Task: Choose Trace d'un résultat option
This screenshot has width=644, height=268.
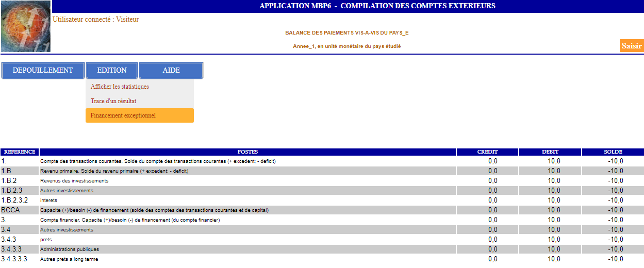Action: pos(113,101)
